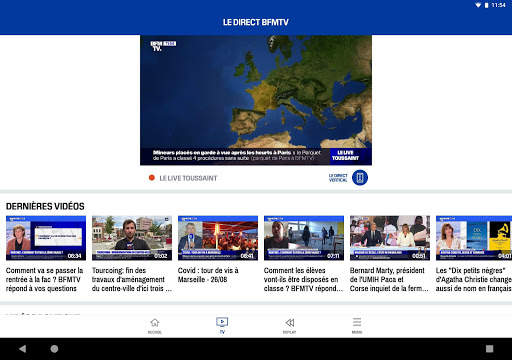This screenshot has height=360, width=512.
Task: Open thumbnail for rentrée à la fac video
Action: tap(46, 238)
